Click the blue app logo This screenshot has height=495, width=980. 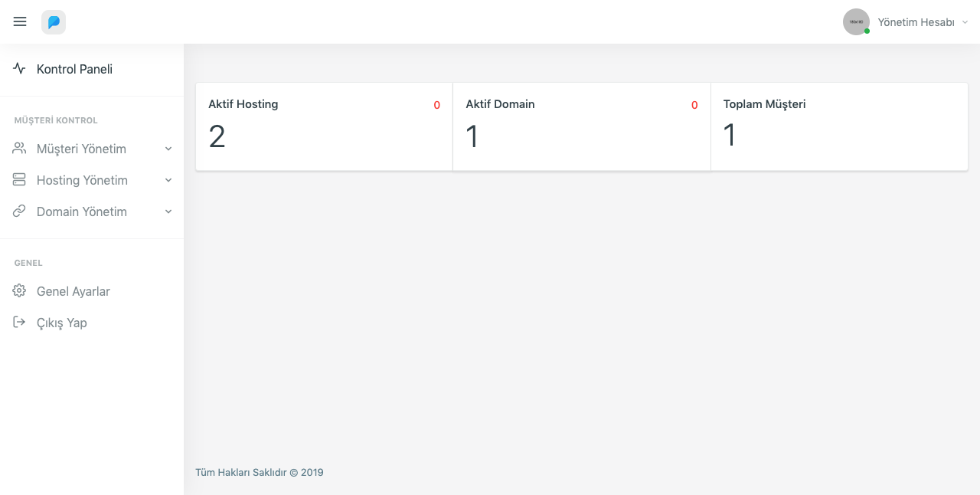54,22
